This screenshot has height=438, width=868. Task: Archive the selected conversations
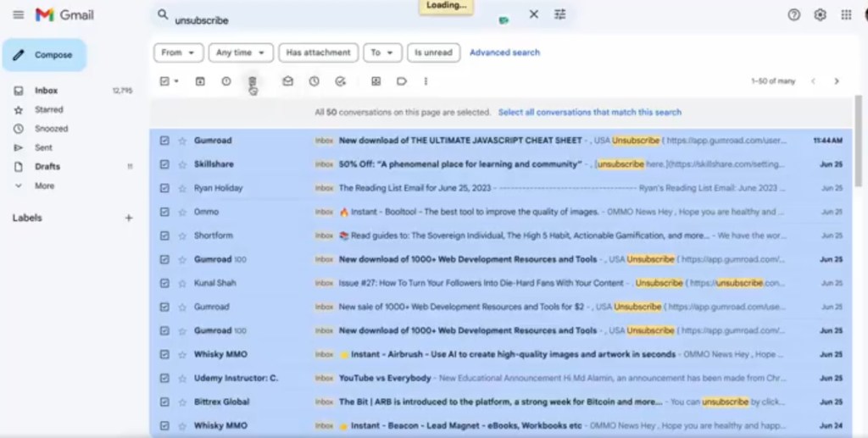(x=200, y=81)
